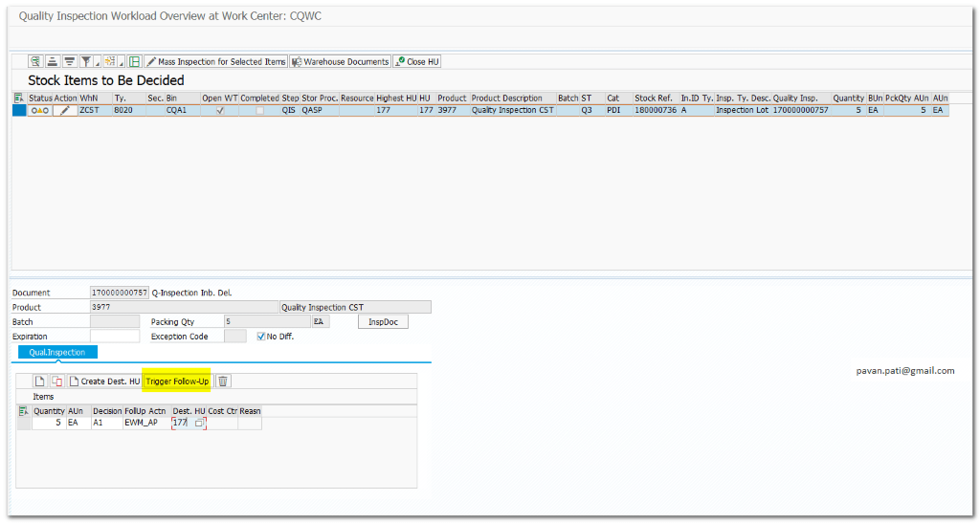This screenshot has width=980, height=523.
Task: Toggle the Open WT checkbox in row
Action: click(221, 111)
